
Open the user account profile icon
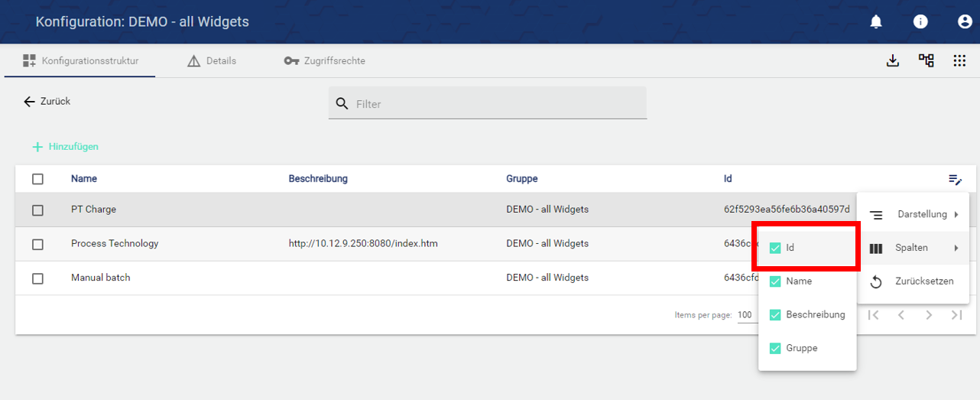pyautogui.click(x=965, y=22)
